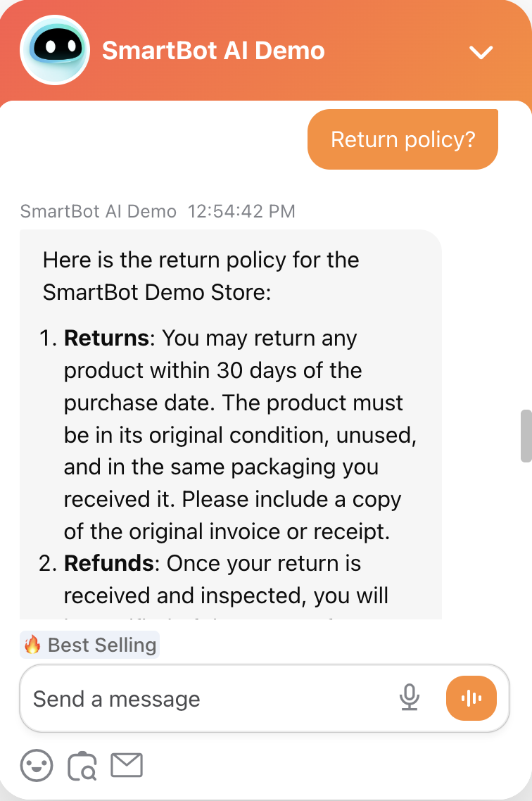The image size is (532, 801).
Task: Collapse the chat with the header chevron
Action: tap(481, 51)
